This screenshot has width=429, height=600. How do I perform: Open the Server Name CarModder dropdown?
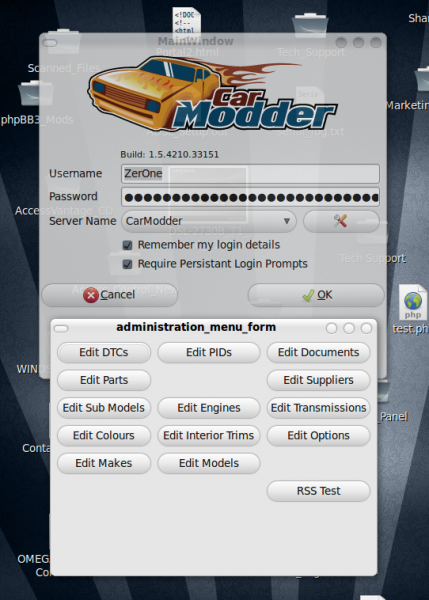[209, 221]
